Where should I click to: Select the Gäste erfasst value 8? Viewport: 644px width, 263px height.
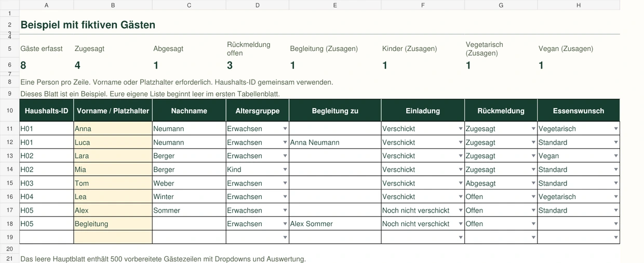[23, 65]
